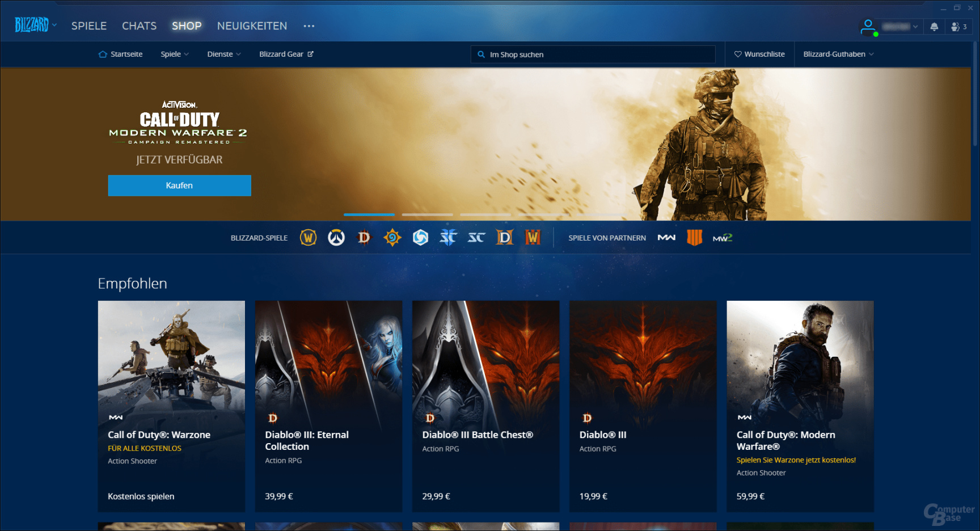Click 59,99 € price on Modern Warfare
Screen dimensions: 980x531
coord(750,496)
